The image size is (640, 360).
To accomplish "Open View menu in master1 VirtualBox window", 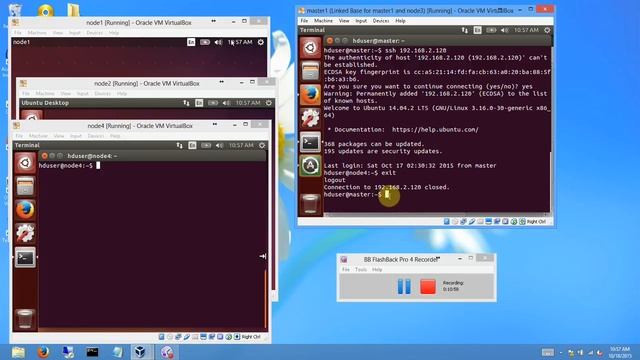I will pyautogui.click(x=344, y=20).
